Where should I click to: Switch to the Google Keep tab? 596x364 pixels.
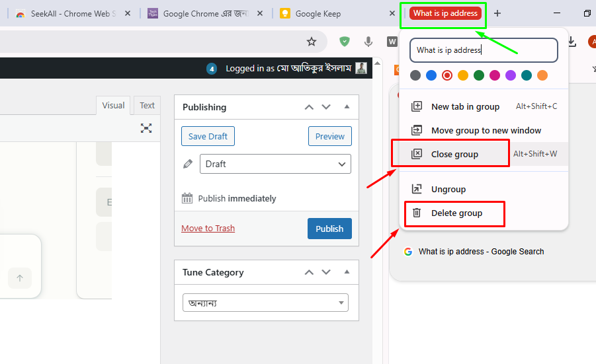pyautogui.click(x=337, y=14)
